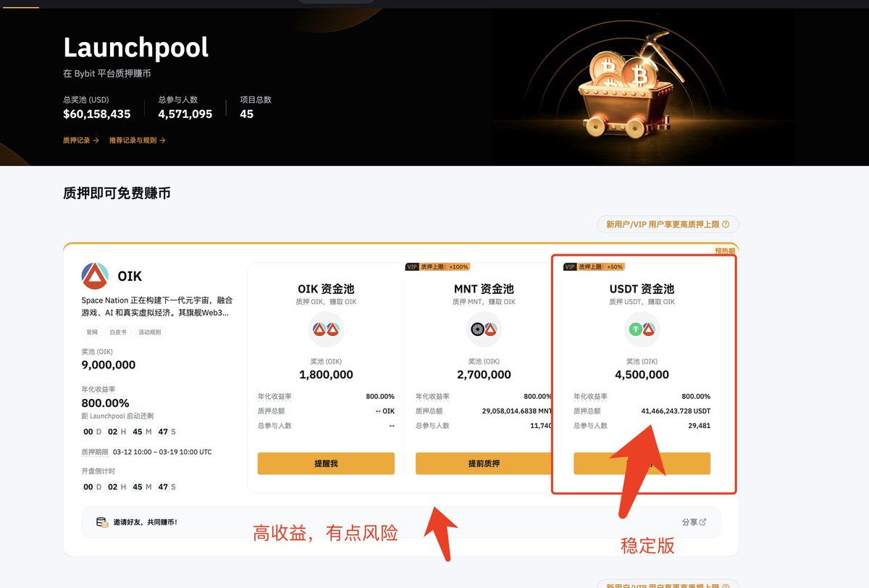Click the 奖池 (OIK) value 9,000,000

[x=109, y=365]
